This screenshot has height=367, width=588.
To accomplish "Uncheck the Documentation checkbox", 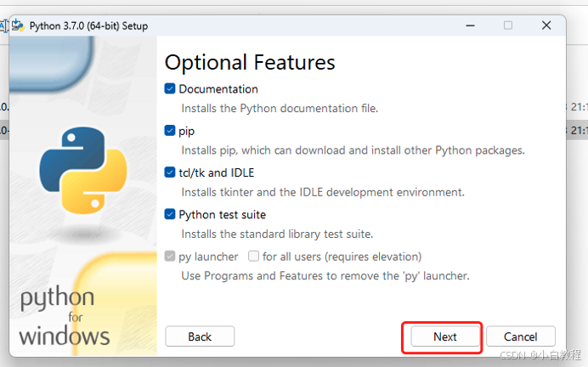I will (170, 89).
